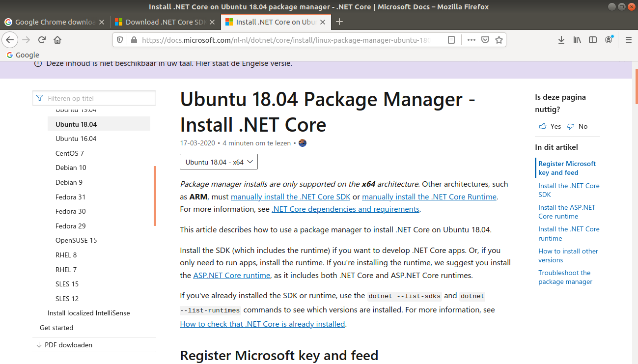Open How to check .NET Core installed link
Viewport: 638px width, 364px height.
262,324
